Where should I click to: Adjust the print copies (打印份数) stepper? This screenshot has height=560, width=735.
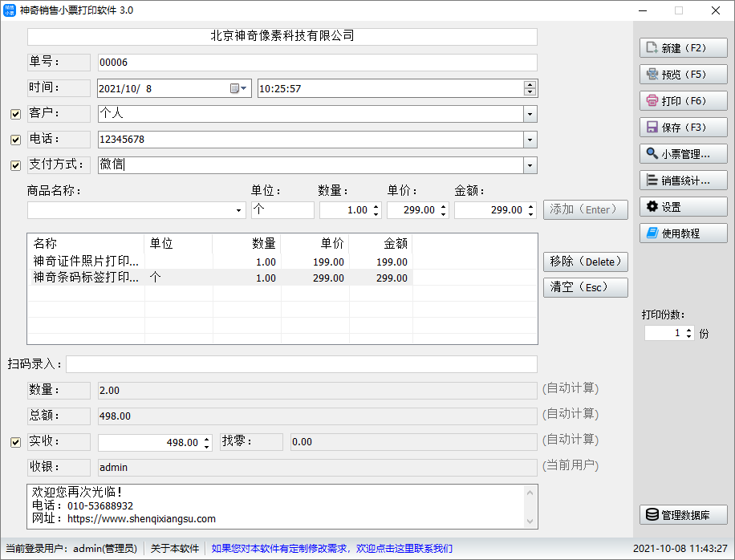coord(688,333)
